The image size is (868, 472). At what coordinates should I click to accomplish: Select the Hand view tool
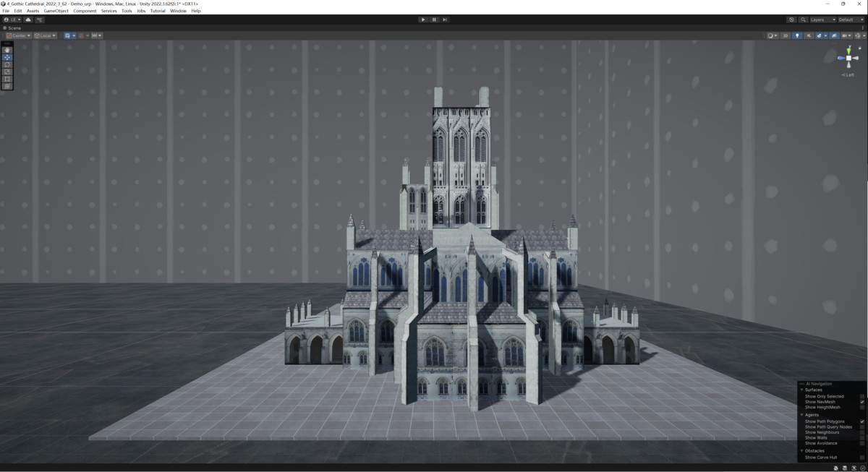7,49
